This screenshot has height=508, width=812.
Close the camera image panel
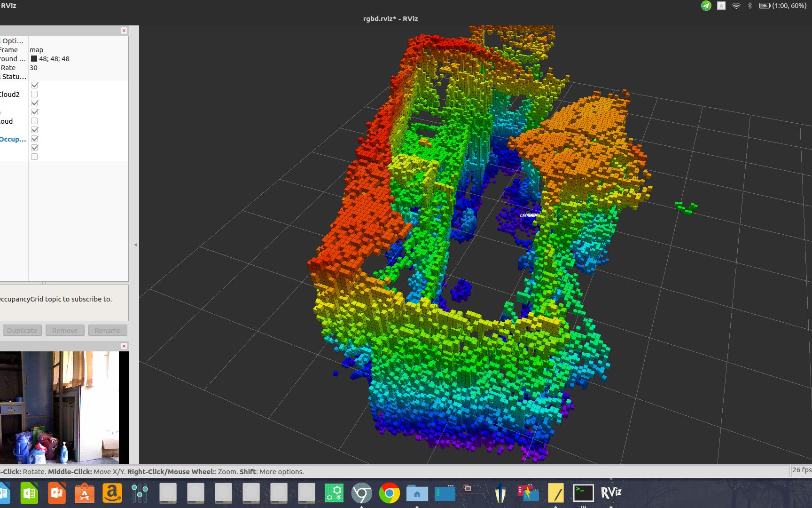(x=124, y=346)
